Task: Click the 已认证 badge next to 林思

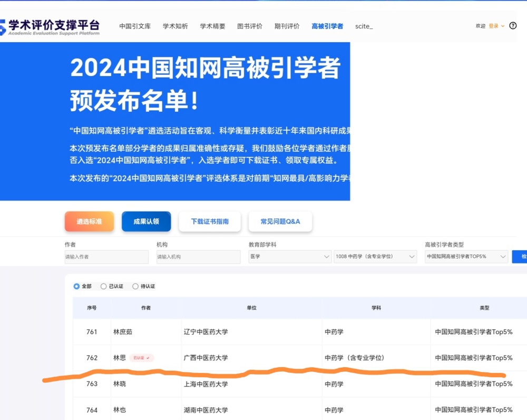Action: pos(141,358)
